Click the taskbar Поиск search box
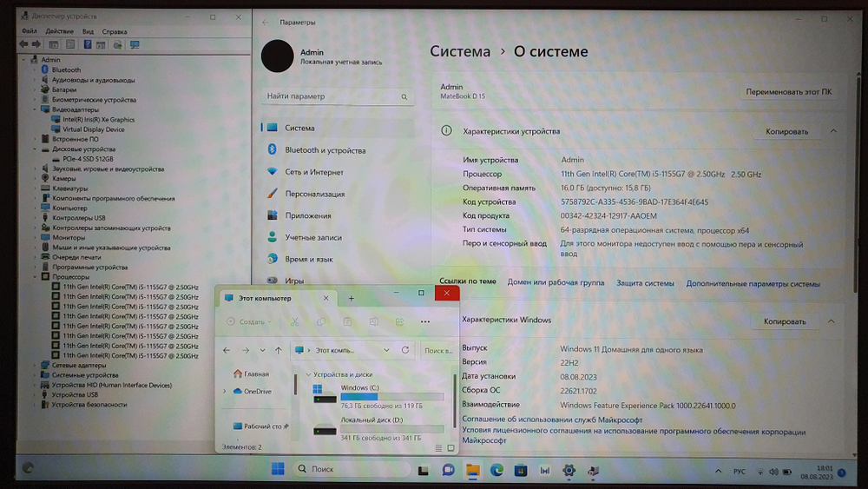 [x=352, y=469]
